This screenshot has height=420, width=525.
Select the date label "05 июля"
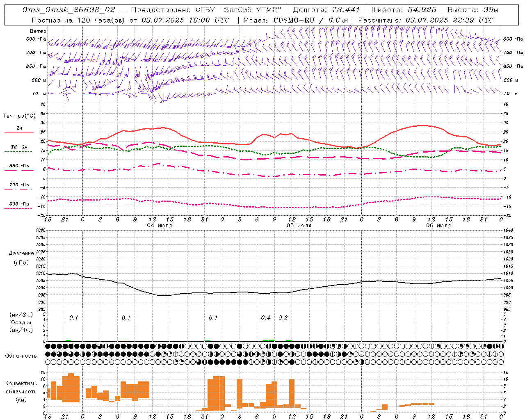click(299, 226)
